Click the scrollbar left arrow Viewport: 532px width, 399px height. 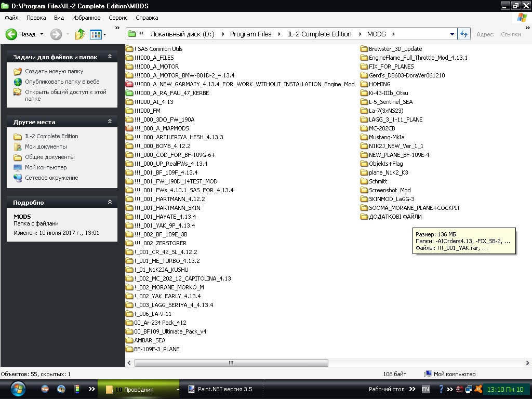(129, 363)
